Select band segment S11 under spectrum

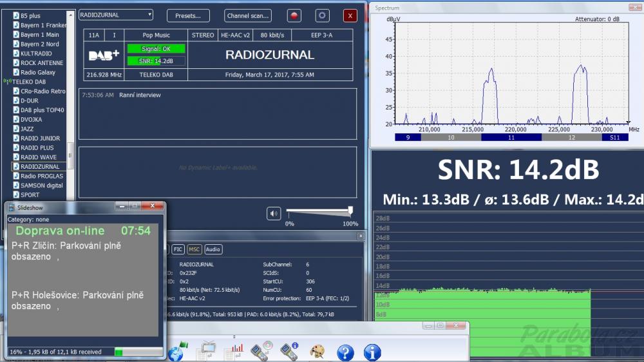tap(615, 138)
